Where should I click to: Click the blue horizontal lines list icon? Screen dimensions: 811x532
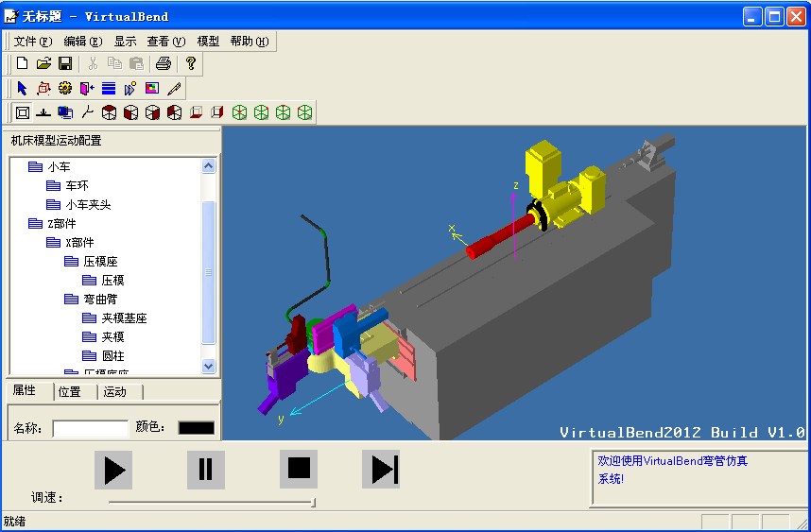(109, 89)
